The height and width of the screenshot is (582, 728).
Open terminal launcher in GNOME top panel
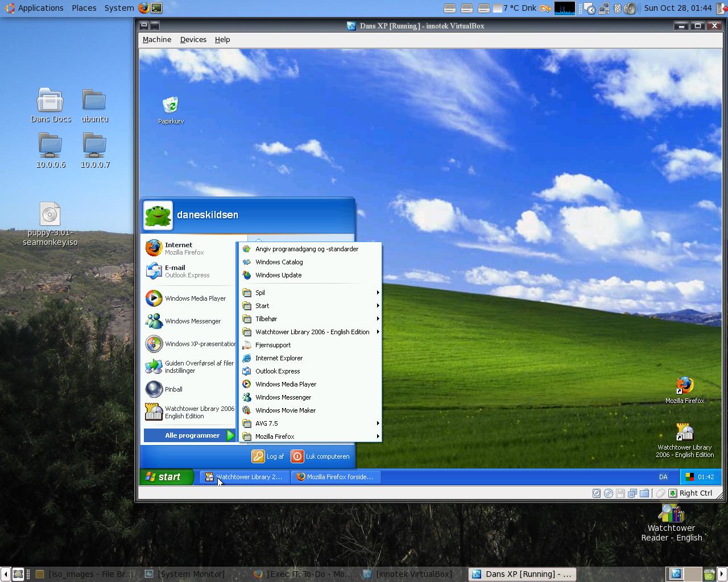[156, 8]
